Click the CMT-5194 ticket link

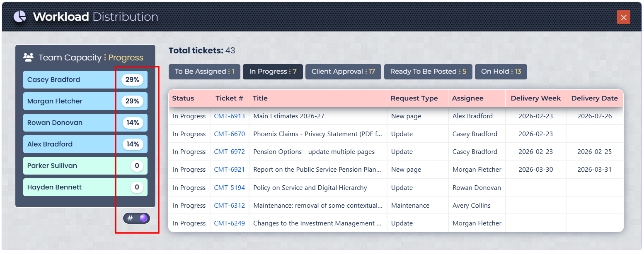pyautogui.click(x=229, y=188)
